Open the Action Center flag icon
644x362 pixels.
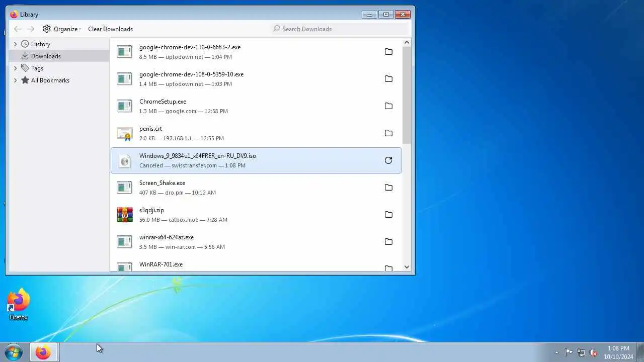(569, 352)
